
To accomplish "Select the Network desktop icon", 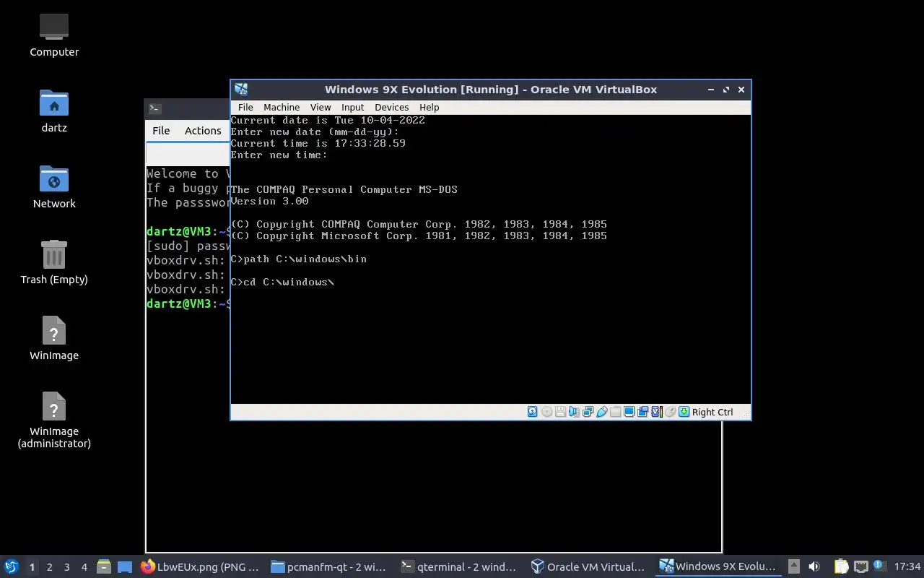I will pyautogui.click(x=54, y=186).
